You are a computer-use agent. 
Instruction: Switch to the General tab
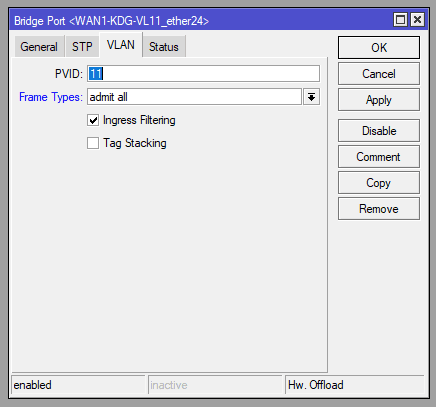point(39,47)
